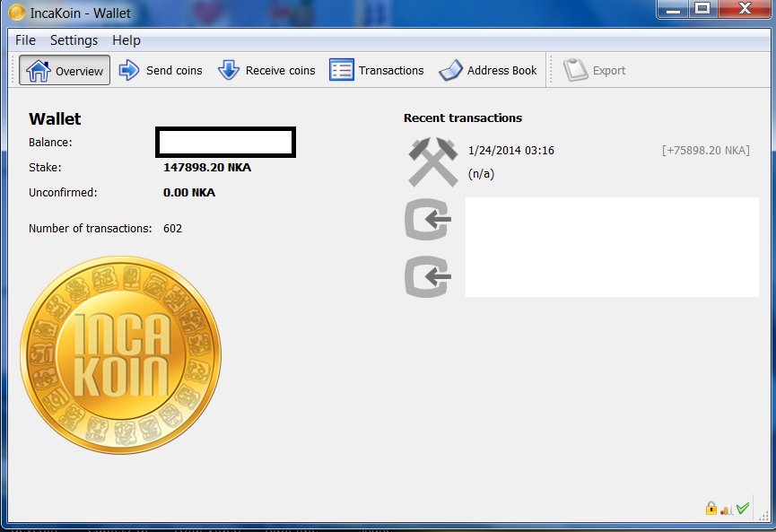Open the Transactions list
This screenshot has width=776, height=532.
377,70
